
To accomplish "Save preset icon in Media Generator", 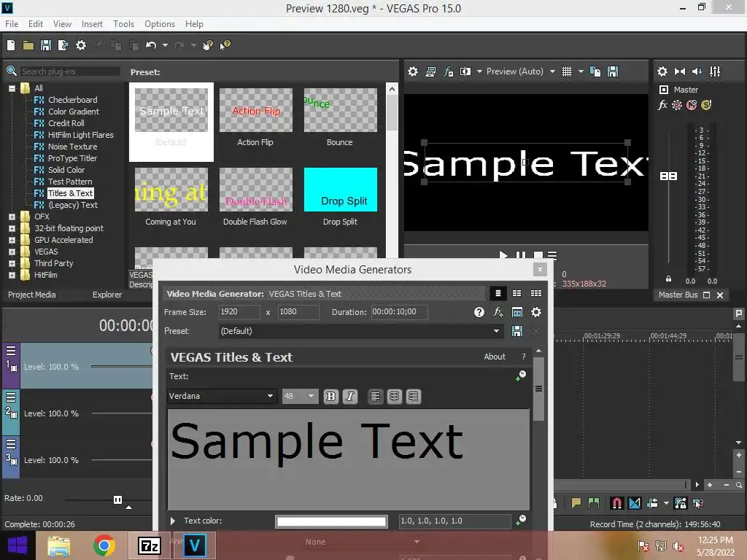I will (517, 331).
